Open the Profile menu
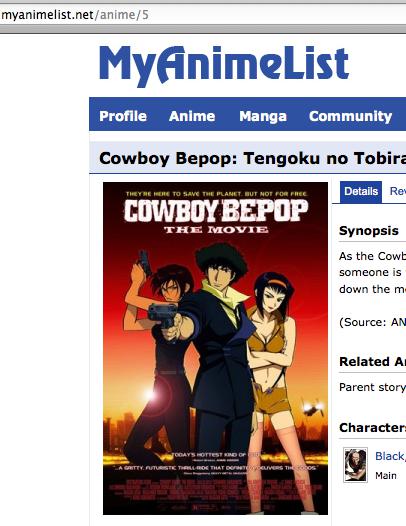 (x=123, y=116)
